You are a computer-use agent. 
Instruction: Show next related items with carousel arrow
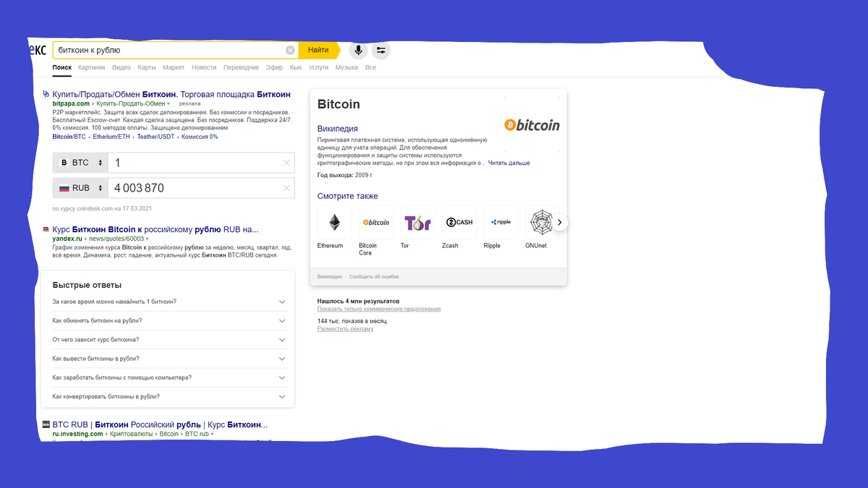[561, 223]
